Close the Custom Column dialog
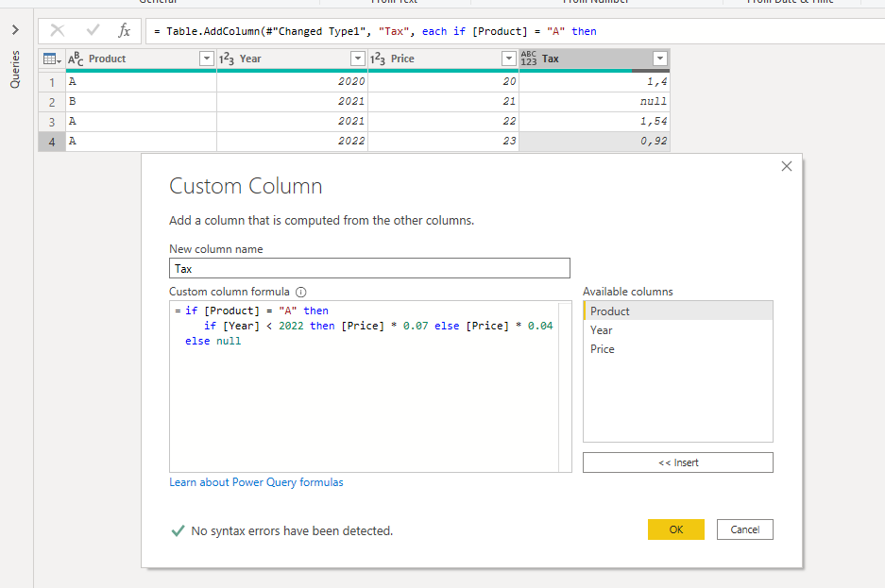 tap(786, 166)
